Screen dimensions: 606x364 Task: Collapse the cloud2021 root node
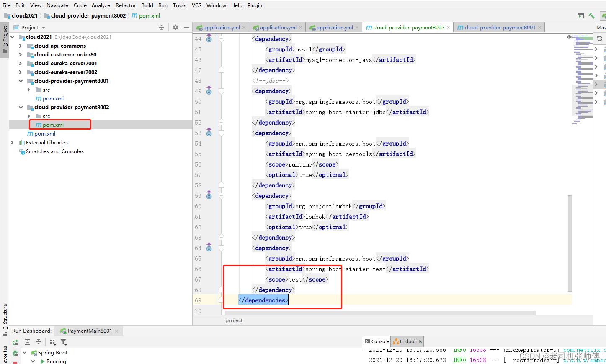click(x=13, y=37)
